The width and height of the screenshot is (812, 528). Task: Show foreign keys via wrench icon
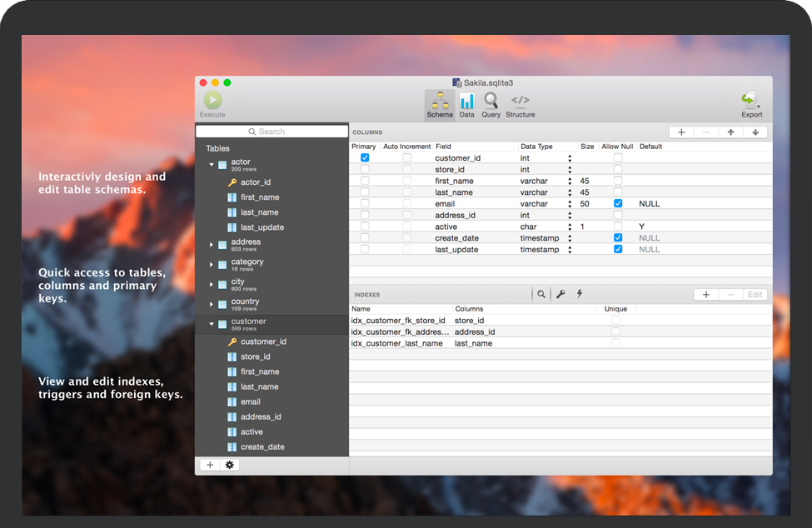560,294
